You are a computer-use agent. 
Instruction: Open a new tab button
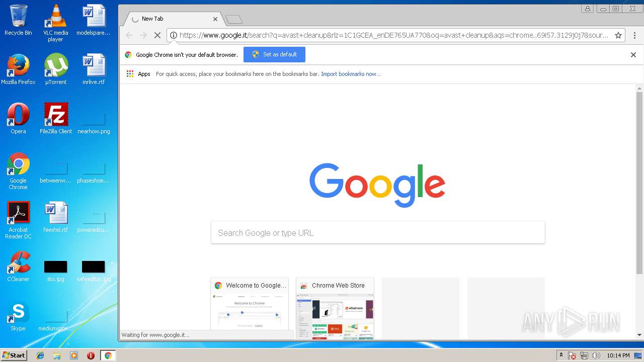pos(234,20)
